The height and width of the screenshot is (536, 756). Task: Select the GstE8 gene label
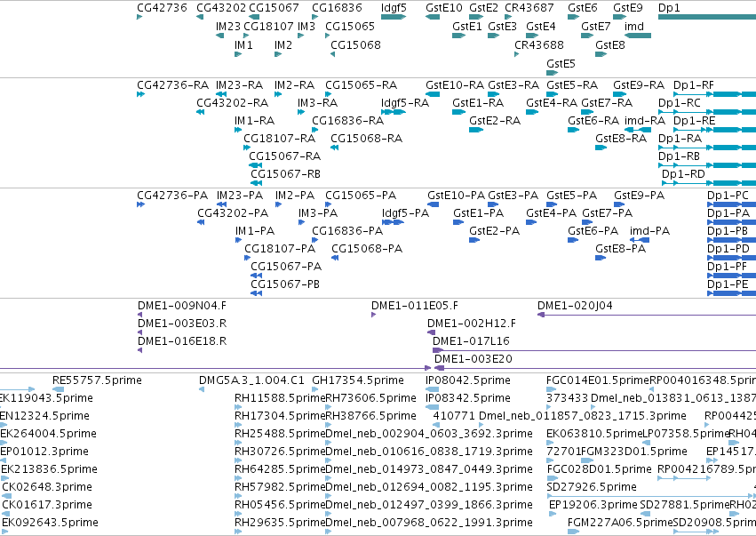(610, 44)
